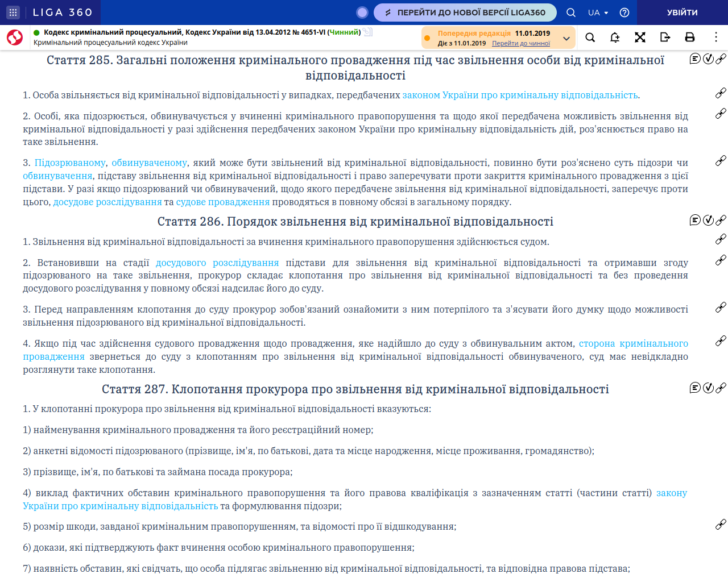Export the document
Screen dimensions: 728x582
point(665,38)
